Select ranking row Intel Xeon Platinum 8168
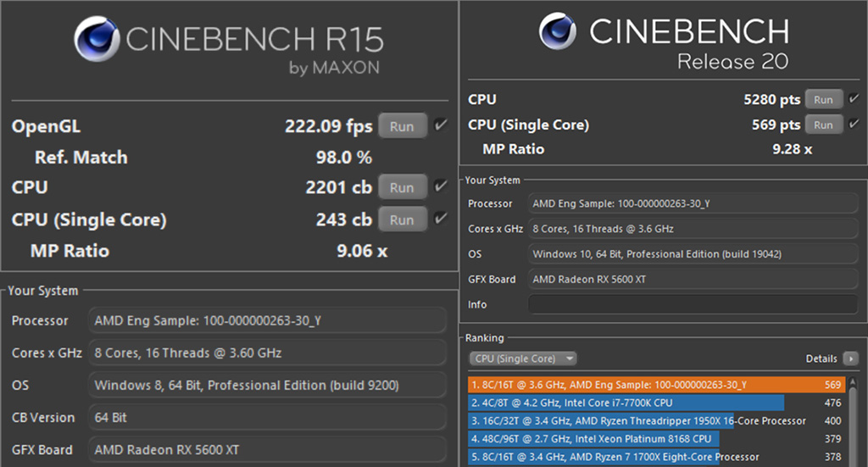This screenshot has width=868, height=467. [x=656, y=439]
